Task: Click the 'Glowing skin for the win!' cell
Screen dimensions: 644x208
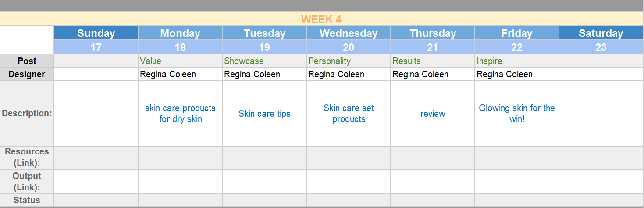Action: click(x=517, y=113)
